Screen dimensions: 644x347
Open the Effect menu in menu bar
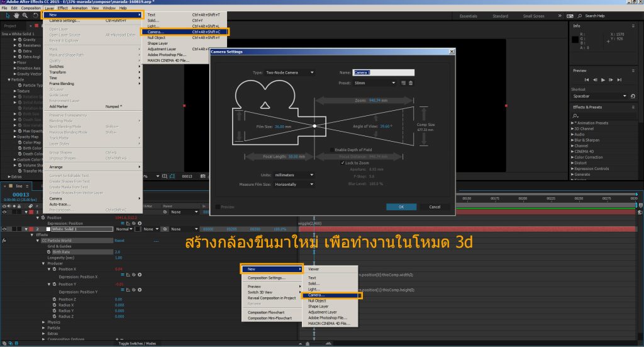tap(63, 8)
